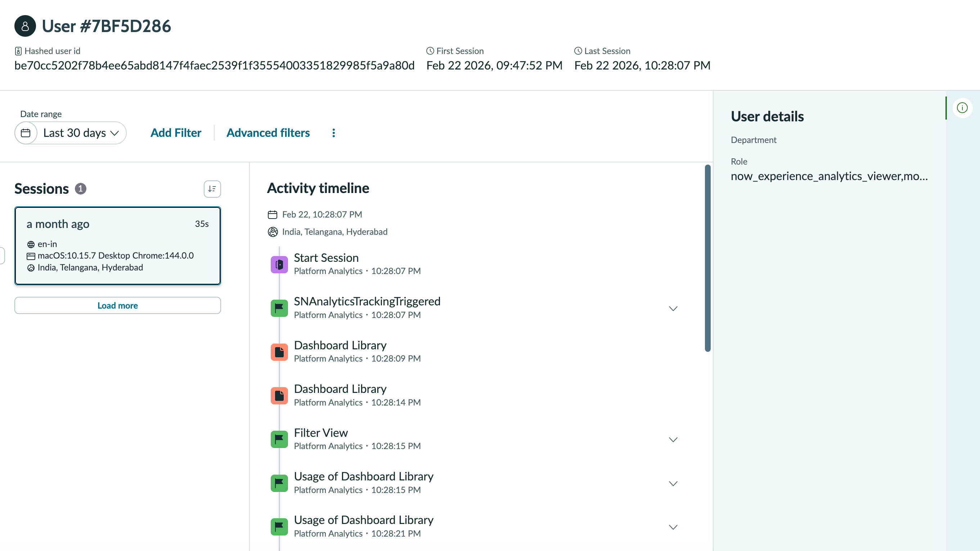980x551 pixels.
Task: Click the macOS:10.15.7 Desktop Chrome:144.0.0 text
Action: pyautogui.click(x=116, y=256)
